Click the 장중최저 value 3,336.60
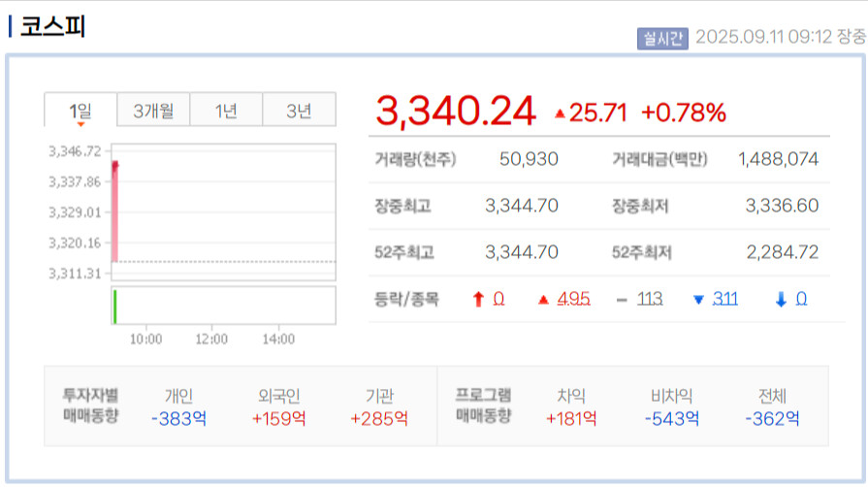868x487 pixels. click(x=782, y=206)
